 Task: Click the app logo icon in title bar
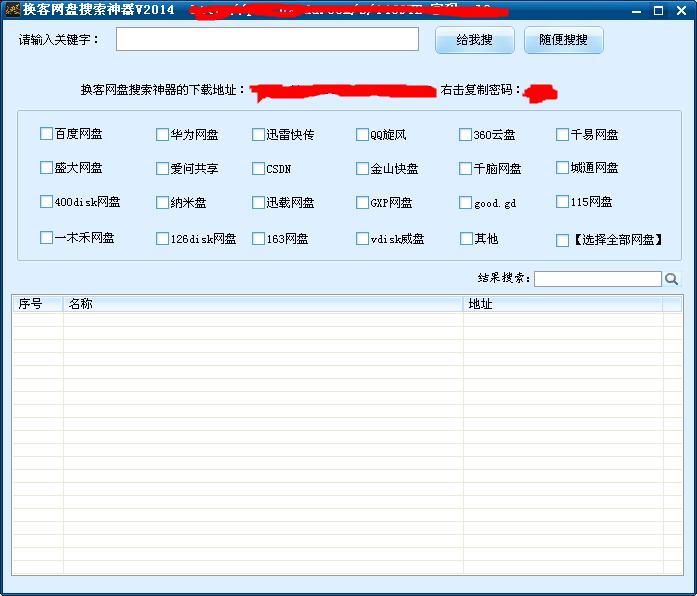[12, 9]
